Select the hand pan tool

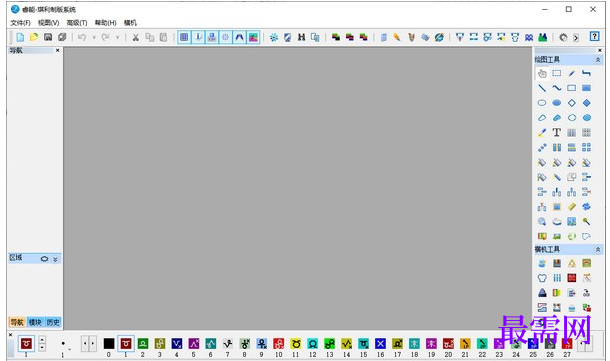click(x=542, y=73)
